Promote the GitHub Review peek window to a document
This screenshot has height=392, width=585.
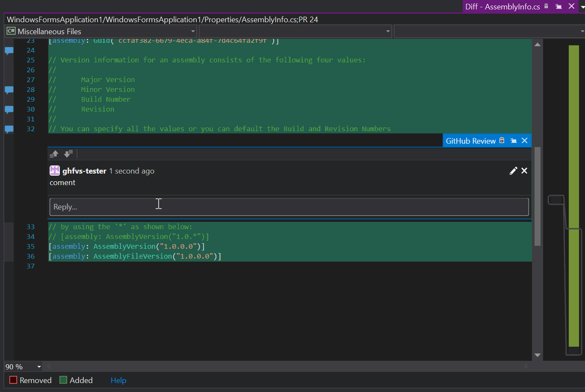pos(514,141)
